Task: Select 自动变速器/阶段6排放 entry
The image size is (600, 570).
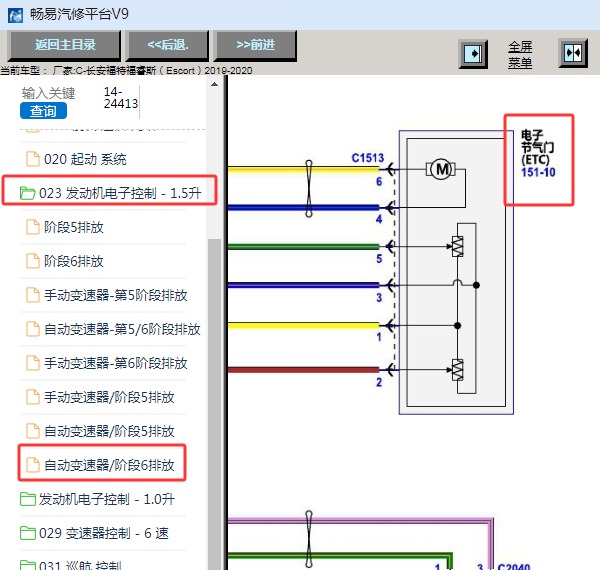Action: click(x=109, y=465)
